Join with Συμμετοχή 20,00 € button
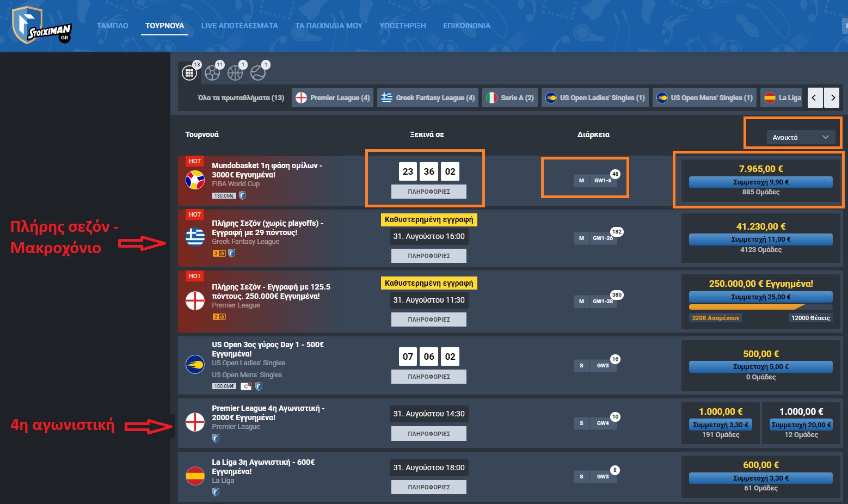Image resolution: width=848 pixels, height=504 pixels. 801,425
